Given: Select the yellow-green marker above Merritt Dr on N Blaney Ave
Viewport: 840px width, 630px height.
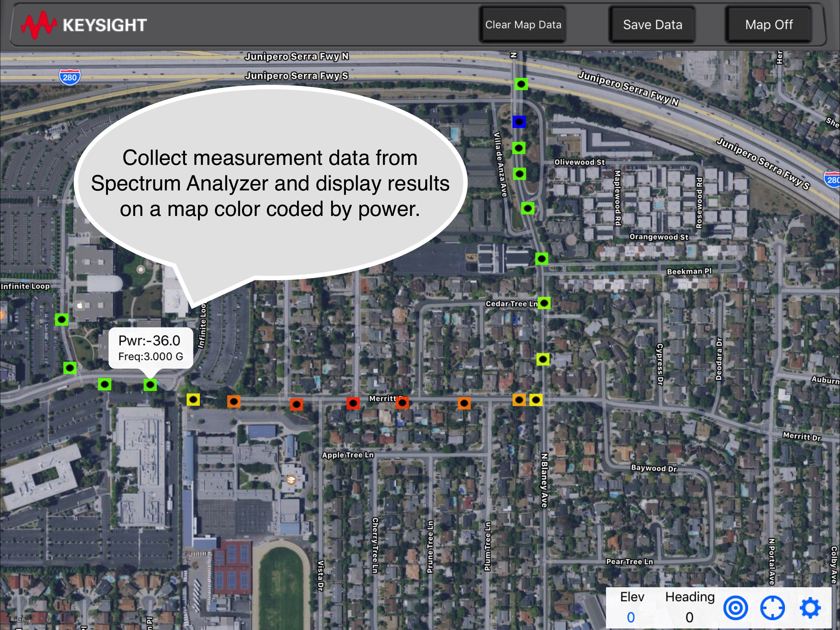Looking at the screenshot, I should coord(543,359).
